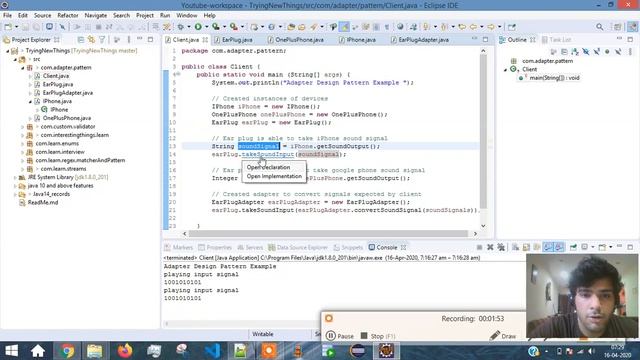Viewport: 640px width, 360px height.
Task: Click Draw in recorder bar
Action: coord(503,336)
